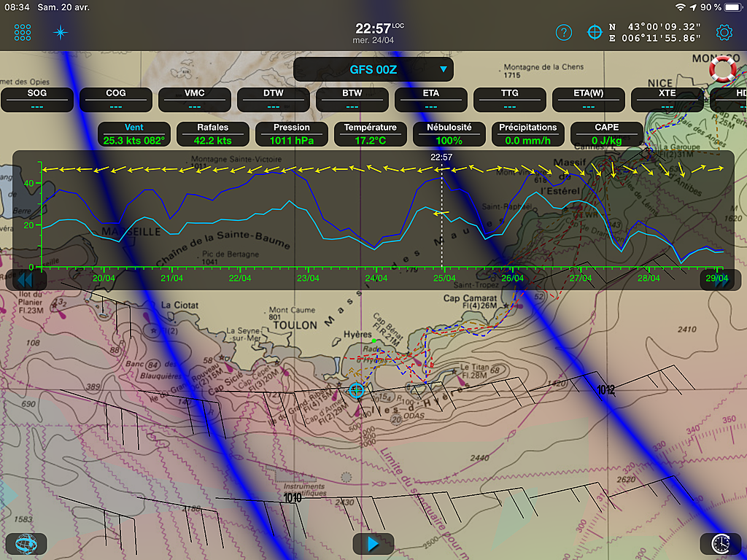Tap the SOG data box
Screen dimensions: 747x560
pyautogui.click(x=37, y=99)
